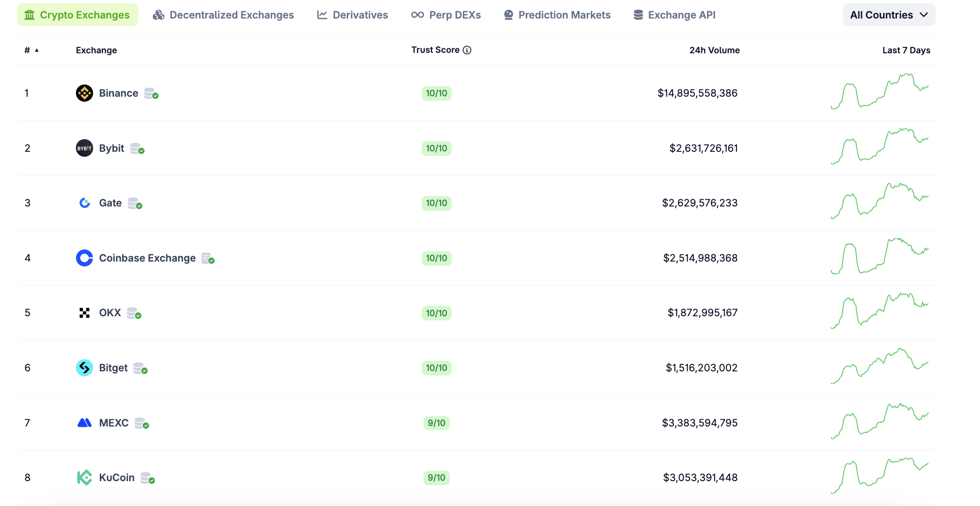Sort by the # rank column arrow
The width and height of the screenshot is (980, 506).
[37, 50]
